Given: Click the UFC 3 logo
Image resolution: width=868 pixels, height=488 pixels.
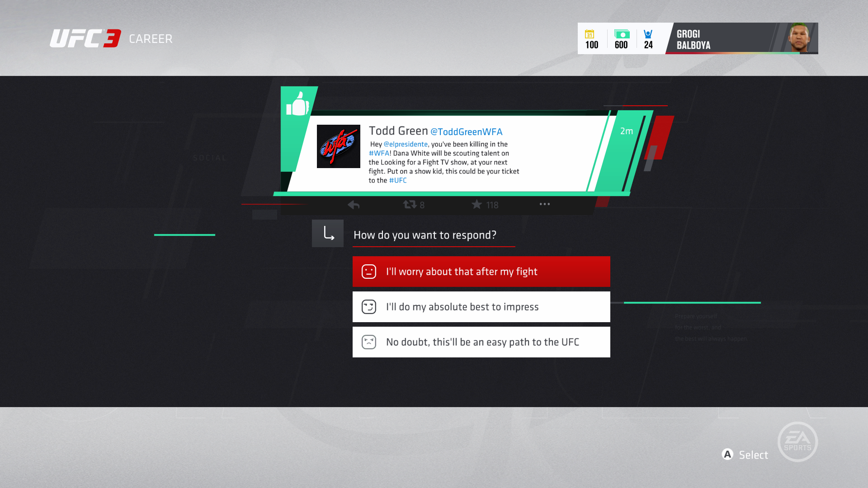Looking at the screenshot, I should 85,38.
